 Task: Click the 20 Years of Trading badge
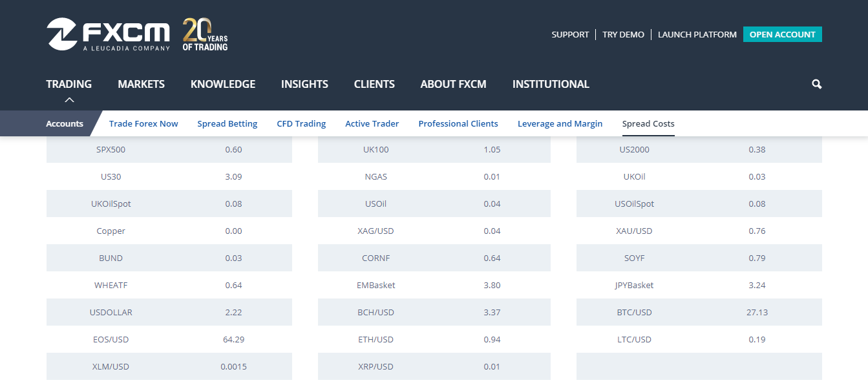(x=205, y=34)
